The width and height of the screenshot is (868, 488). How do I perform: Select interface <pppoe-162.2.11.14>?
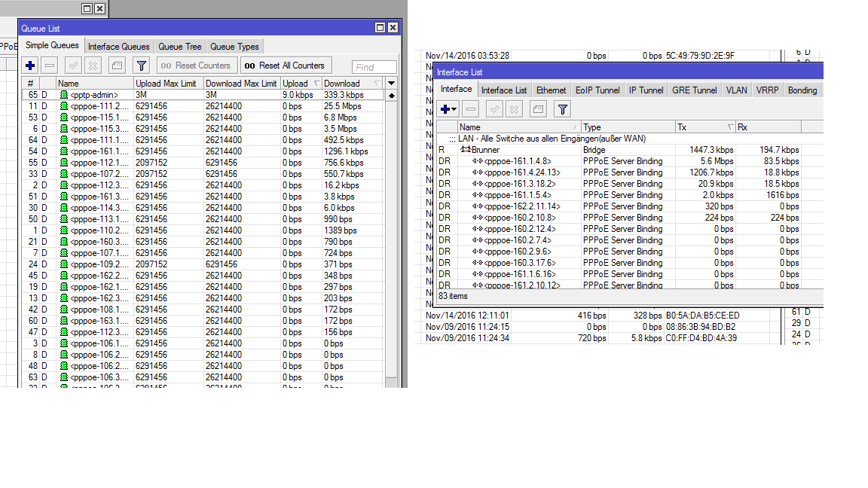click(629, 206)
